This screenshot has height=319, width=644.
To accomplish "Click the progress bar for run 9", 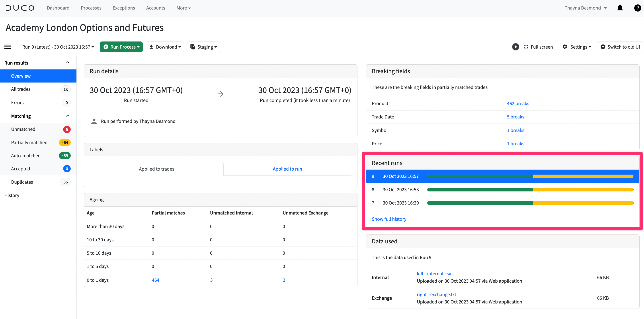I will (530, 176).
